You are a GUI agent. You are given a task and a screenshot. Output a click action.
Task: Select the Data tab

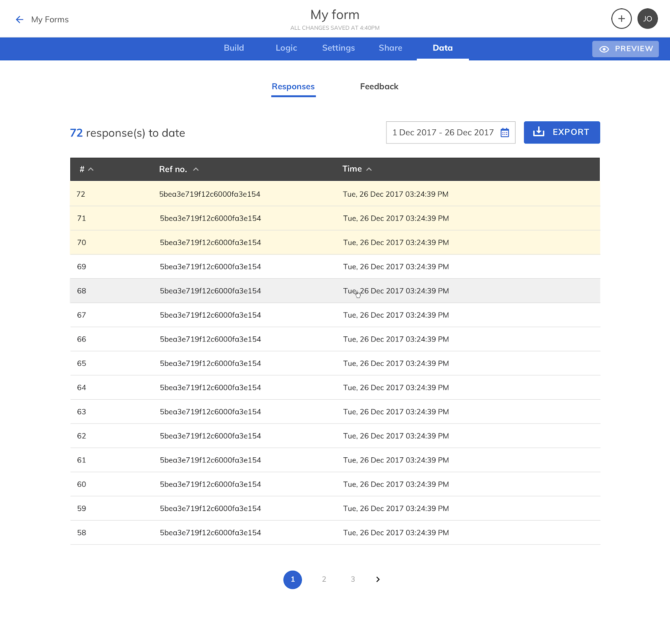pyautogui.click(x=443, y=48)
